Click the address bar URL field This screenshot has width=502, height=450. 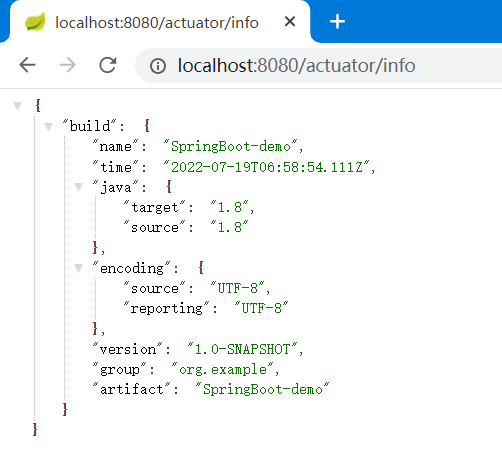[x=318, y=65]
